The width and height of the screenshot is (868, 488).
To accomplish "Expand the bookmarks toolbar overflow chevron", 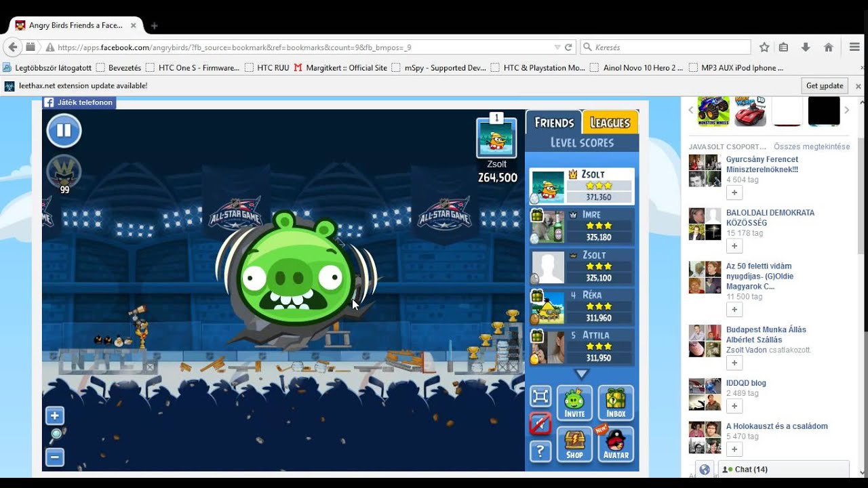I will [x=862, y=68].
